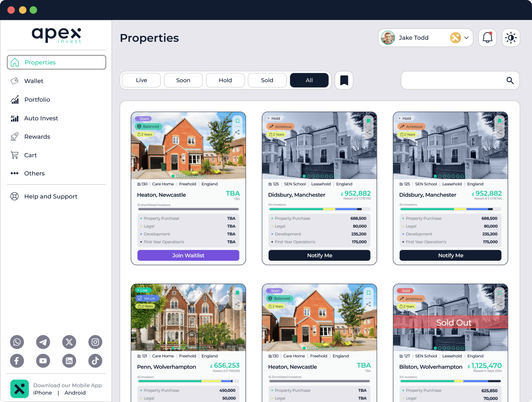
Task: Share the Bilston, Wolverhampton property
Action: [499, 304]
